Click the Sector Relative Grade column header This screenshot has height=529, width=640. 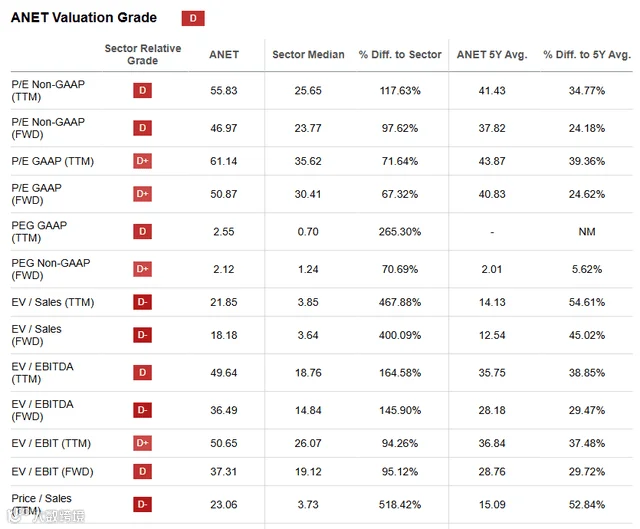point(142,54)
